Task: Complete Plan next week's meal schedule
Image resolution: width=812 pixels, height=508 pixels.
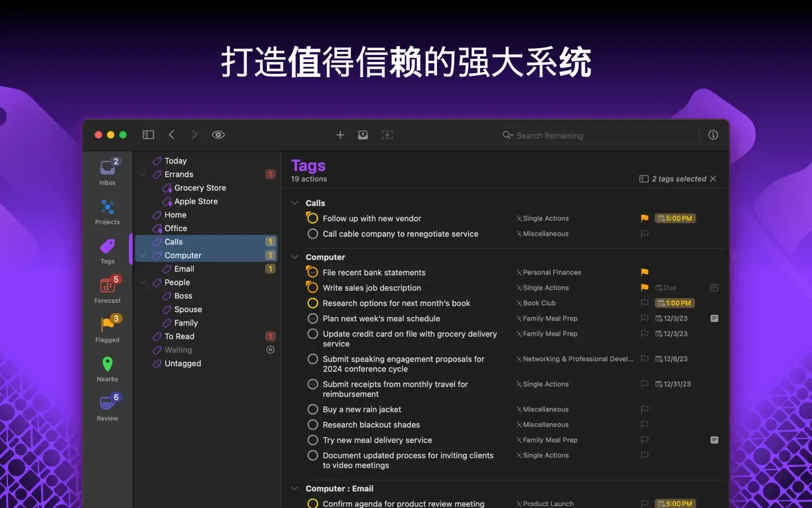Action: (x=313, y=318)
